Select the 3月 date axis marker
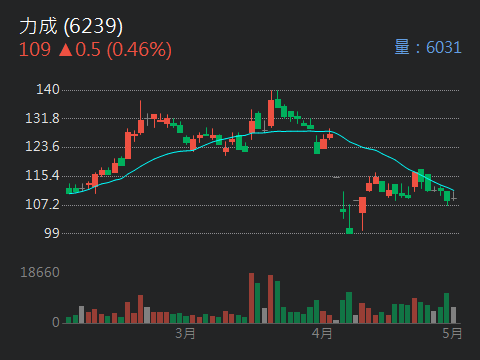The image size is (480, 360). 185,333
